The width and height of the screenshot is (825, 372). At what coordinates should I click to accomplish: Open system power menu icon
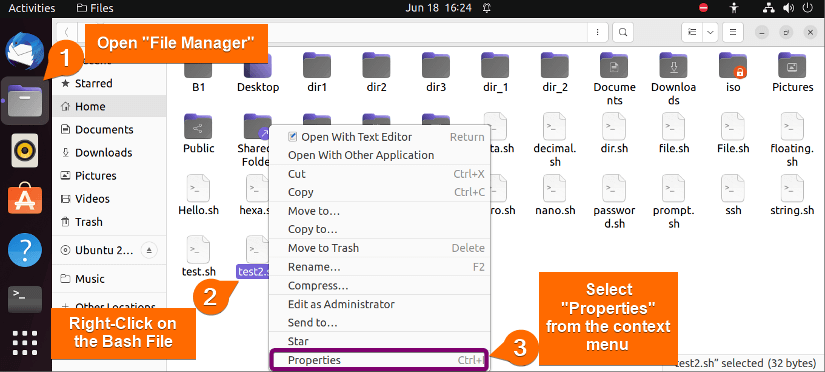(808, 8)
